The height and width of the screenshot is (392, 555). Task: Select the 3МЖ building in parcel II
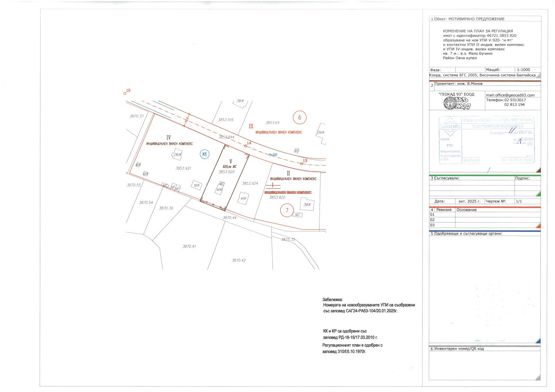click(307, 204)
